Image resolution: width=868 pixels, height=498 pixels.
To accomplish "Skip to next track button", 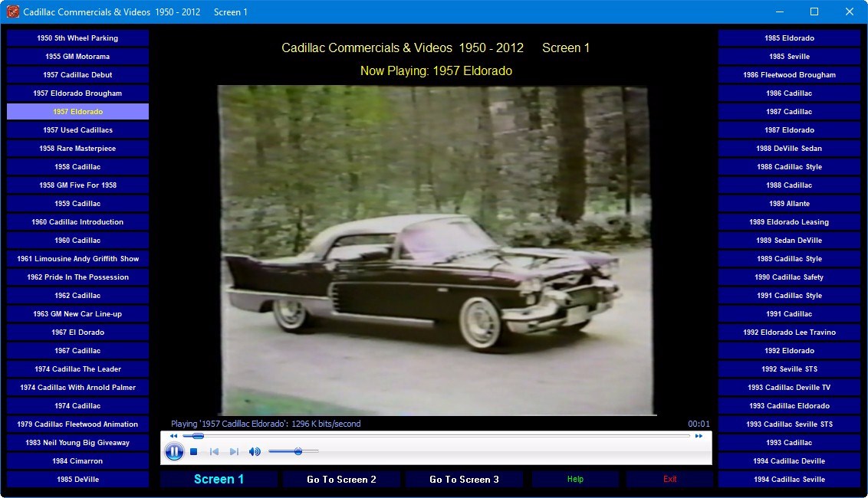I will pyautogui.click(x=234, y=451).
